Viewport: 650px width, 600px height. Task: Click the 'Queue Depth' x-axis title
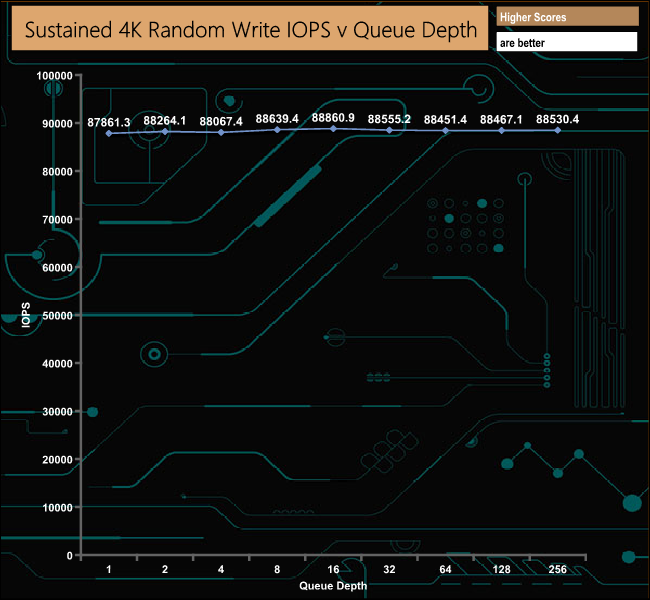click(x=333, y=585)
